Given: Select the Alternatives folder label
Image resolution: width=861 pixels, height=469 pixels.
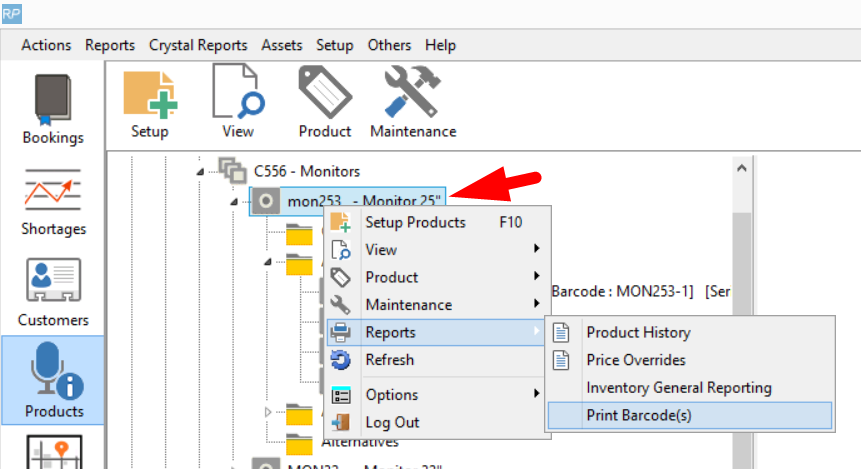Looking at the screenshot, I should tap(360, 443).
